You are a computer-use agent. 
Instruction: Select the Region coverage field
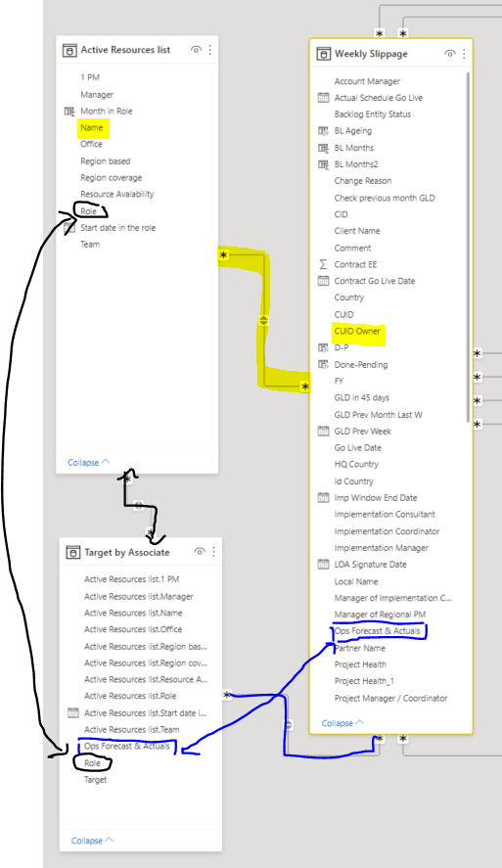[112, 178]
